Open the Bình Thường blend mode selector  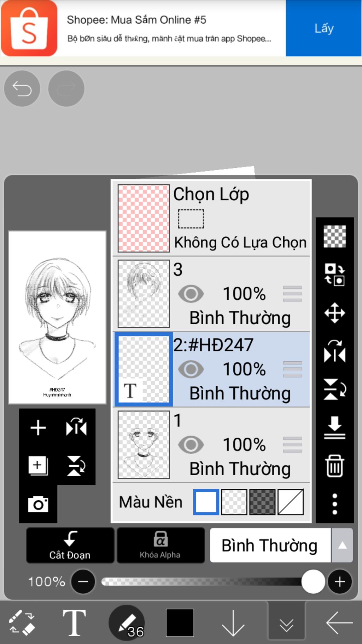pos(270,545)
